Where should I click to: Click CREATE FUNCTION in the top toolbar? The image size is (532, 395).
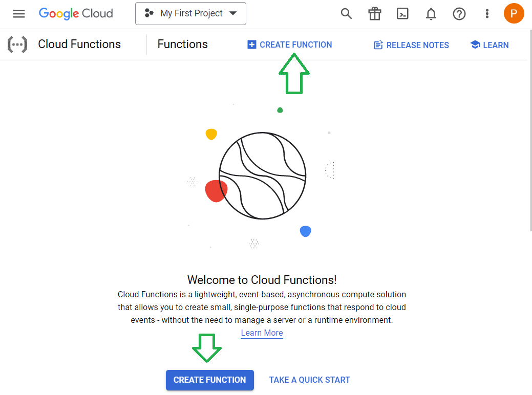(290, 45)
